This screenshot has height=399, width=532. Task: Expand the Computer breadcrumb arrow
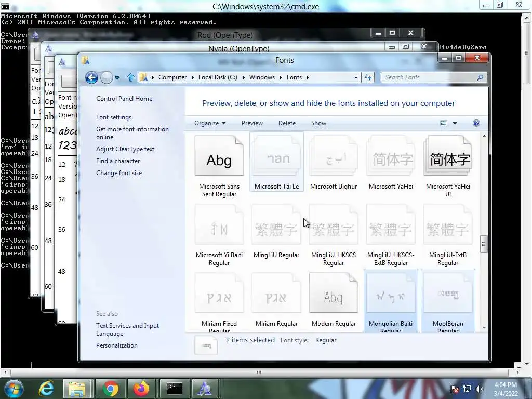click(x=192, y=78)
